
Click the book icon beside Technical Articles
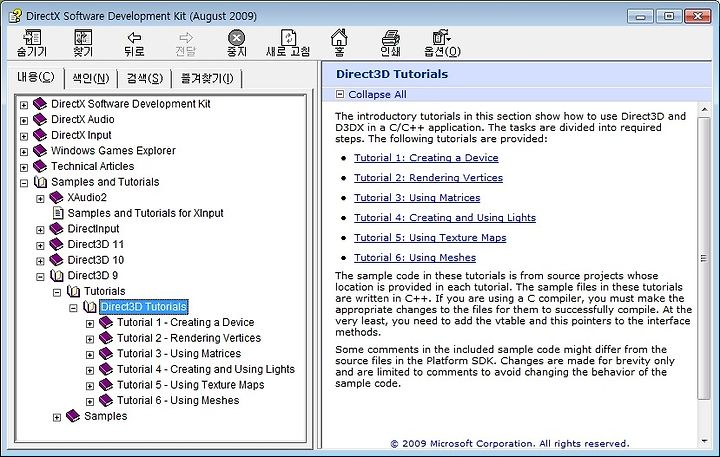[x=40, y=166]
